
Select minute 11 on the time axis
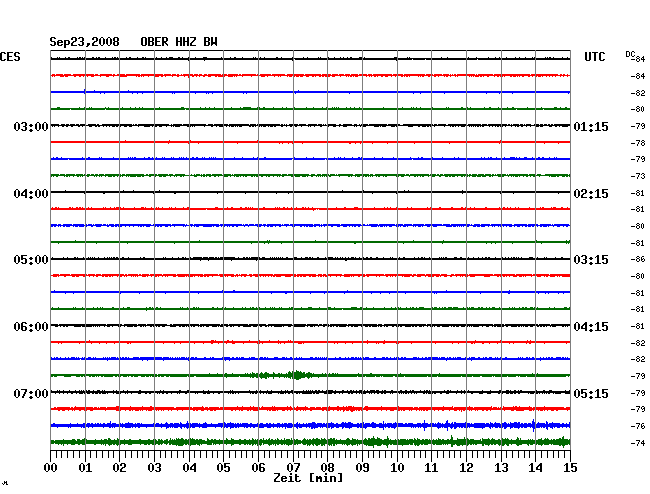[x=431, y=468]
